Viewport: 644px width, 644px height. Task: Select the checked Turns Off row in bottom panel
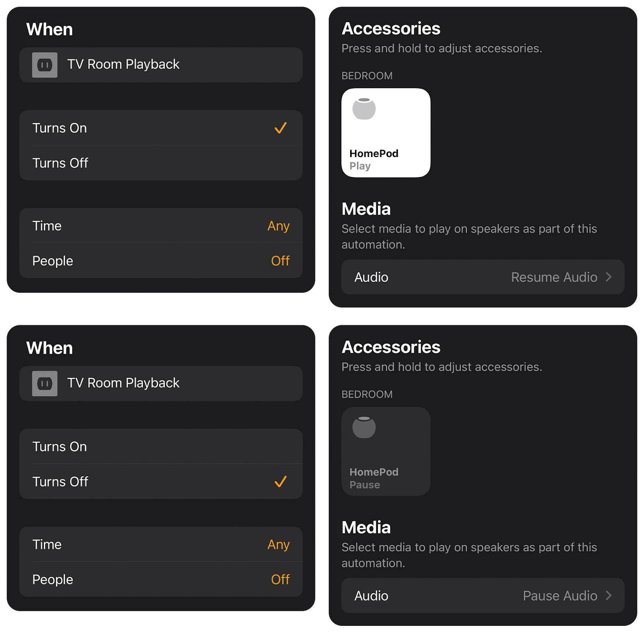[x=161, y=481]
